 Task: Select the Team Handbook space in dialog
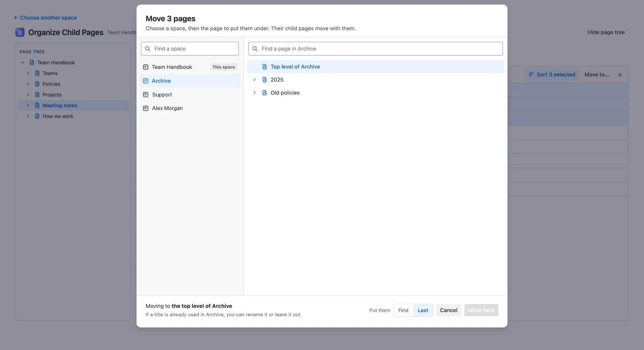(x=190, y=67)
